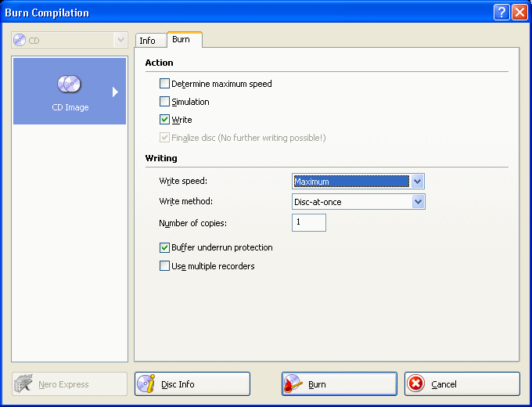Open the Write speed dropdown arrow

click(x=417, y=182)
